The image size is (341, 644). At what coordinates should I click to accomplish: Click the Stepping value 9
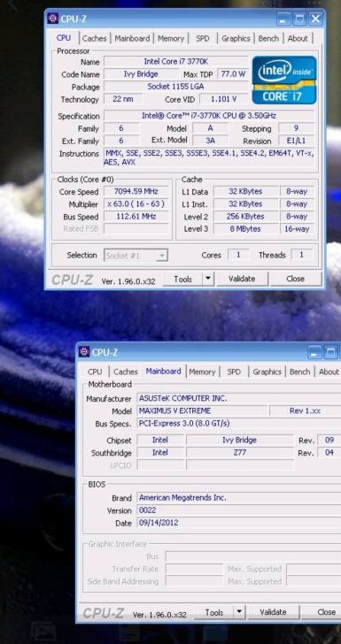coord(297,128)
